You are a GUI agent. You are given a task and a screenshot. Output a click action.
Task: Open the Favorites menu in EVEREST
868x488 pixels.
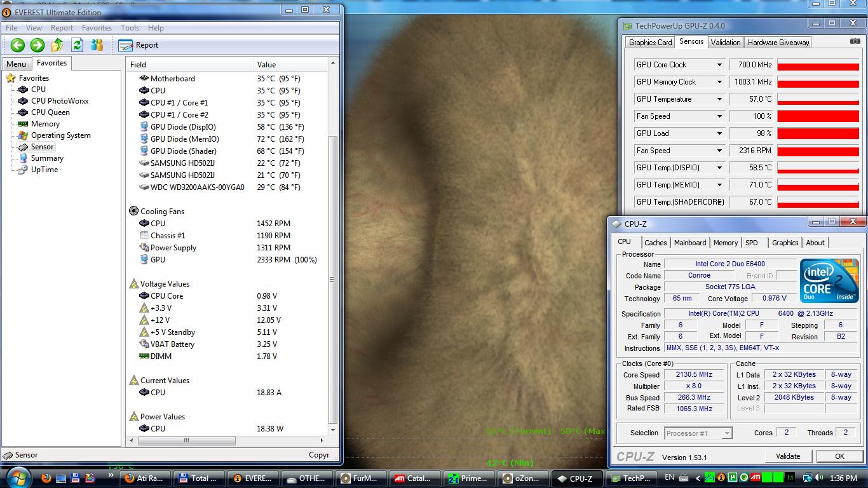pos(97,28)
